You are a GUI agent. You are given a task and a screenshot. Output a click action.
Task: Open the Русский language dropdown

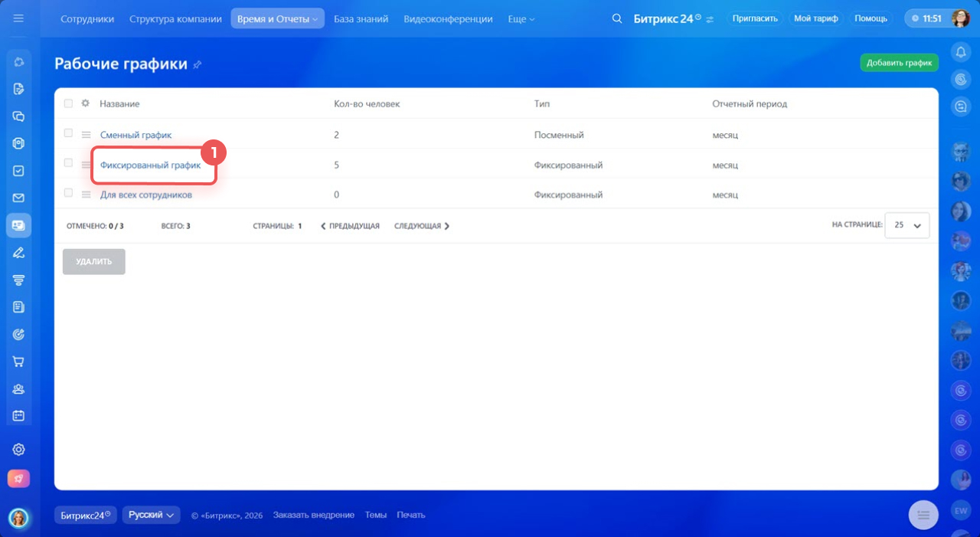(x=151, y=515)
